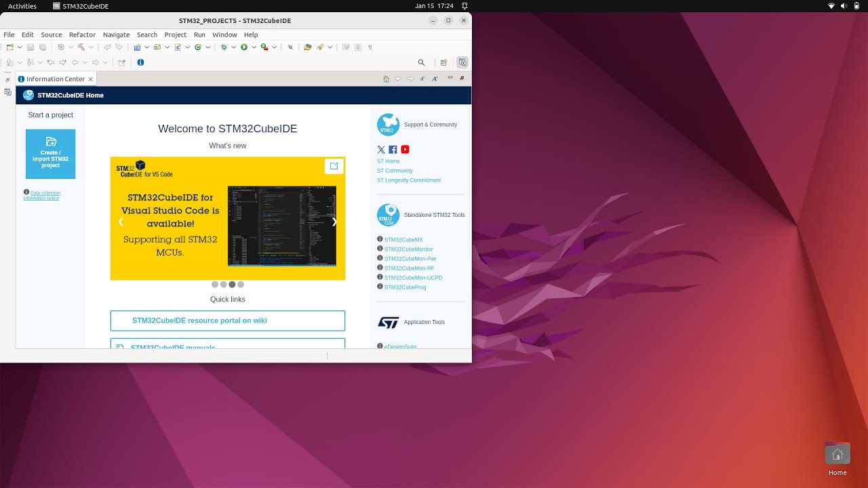The height and width of the screenshot is (488, 868).
Task: Open dropdown arrow next to Build hammer
Action: 91,47
